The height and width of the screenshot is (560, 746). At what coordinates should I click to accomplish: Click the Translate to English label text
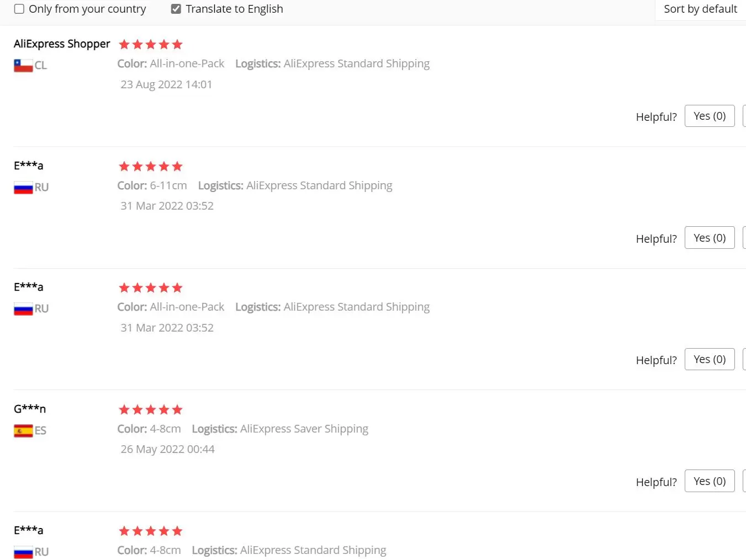pos(234,9)
